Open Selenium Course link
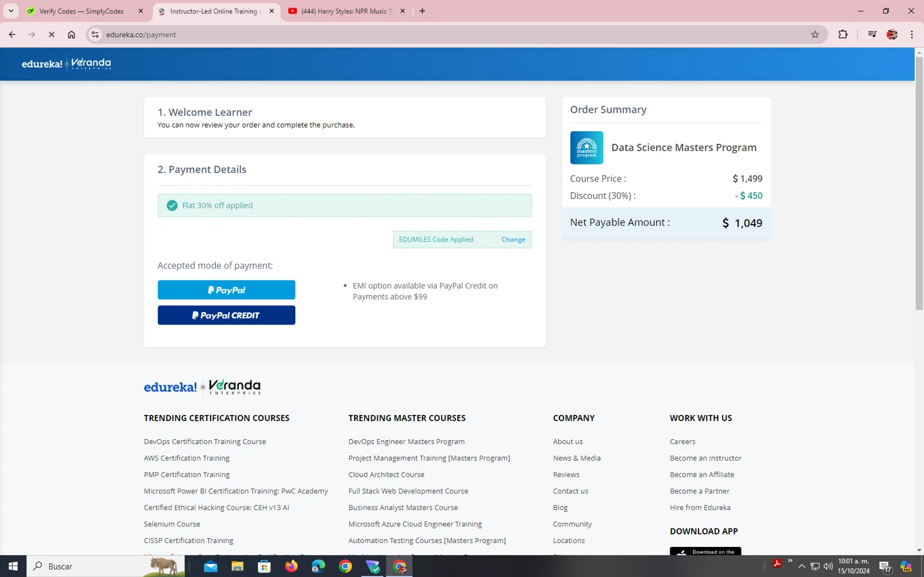This screenshot has width=924, height=577. pyautogui.click(x=172, y=525)
